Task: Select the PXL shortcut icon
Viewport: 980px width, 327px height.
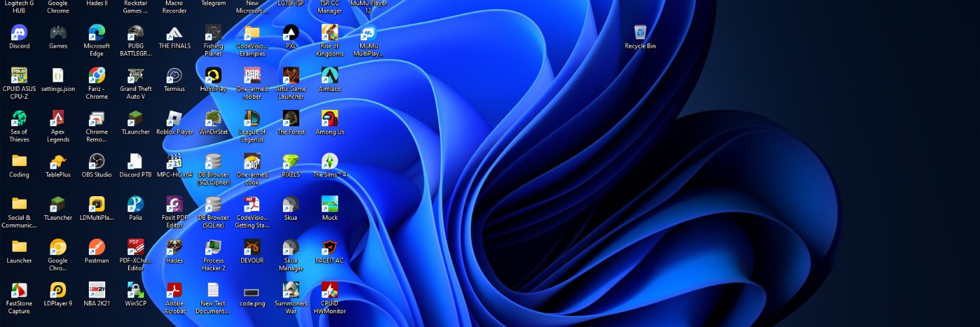Action: pos(291,33)
